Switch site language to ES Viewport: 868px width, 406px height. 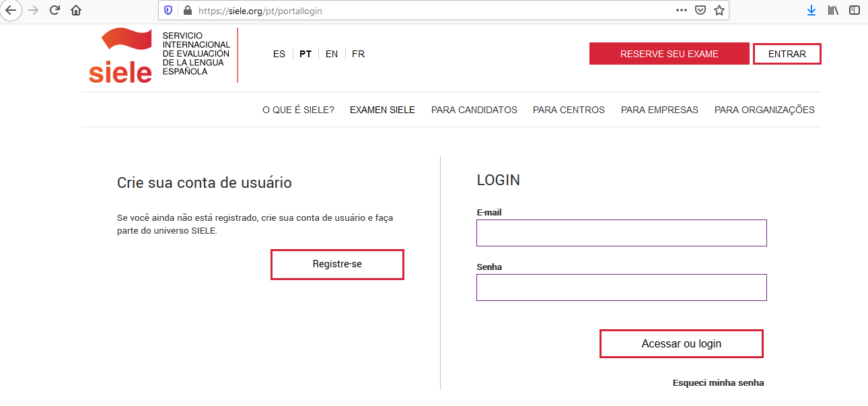279,54
